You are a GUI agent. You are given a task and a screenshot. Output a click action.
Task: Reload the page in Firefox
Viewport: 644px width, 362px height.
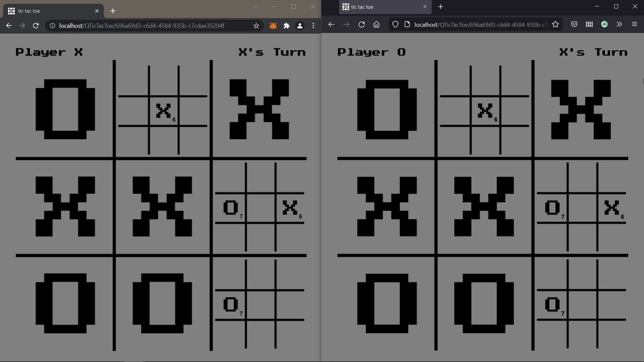coord(362,24)
